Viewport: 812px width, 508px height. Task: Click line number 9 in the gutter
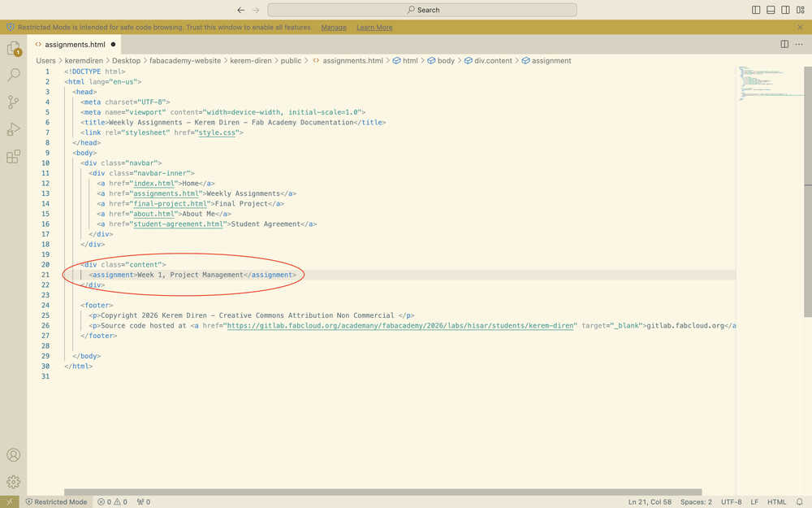47,153
